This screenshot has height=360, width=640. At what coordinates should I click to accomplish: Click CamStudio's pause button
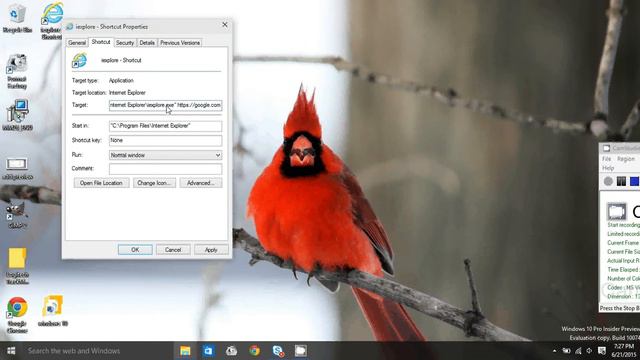pyautogui.click(x=621, y=181)
